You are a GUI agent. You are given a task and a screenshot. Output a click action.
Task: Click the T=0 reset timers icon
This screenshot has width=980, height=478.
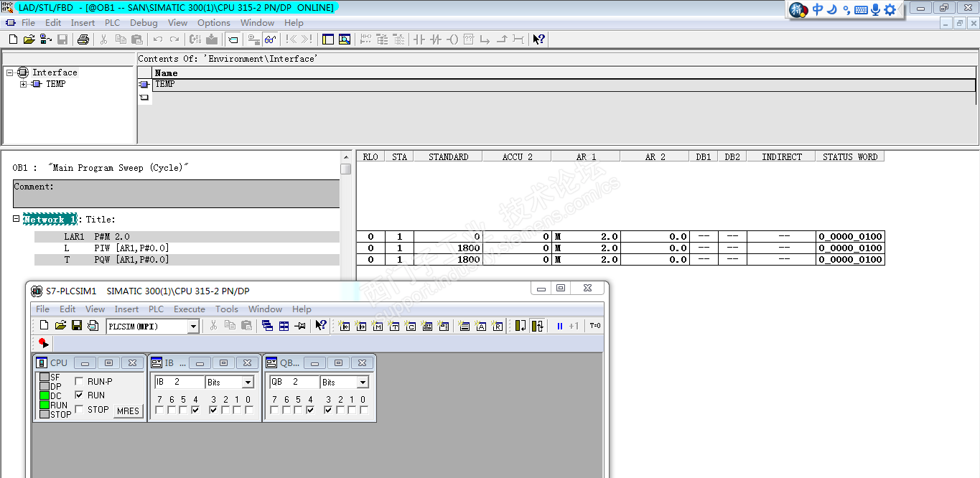[x=595, y=326]
